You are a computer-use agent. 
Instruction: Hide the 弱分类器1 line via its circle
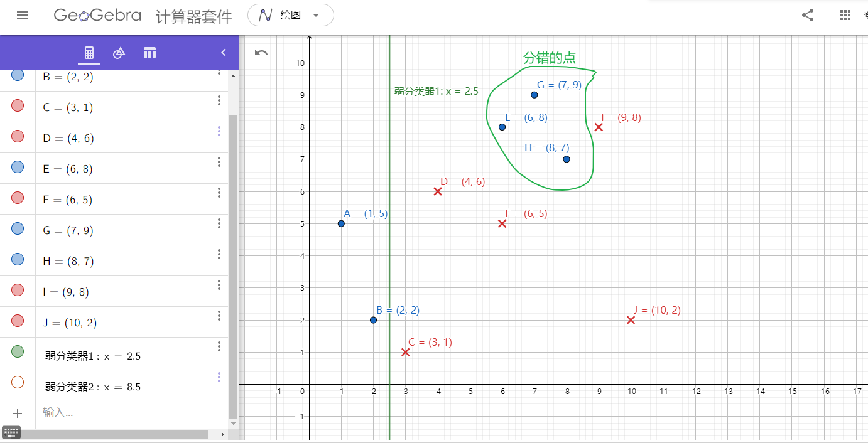click(18, 352)
